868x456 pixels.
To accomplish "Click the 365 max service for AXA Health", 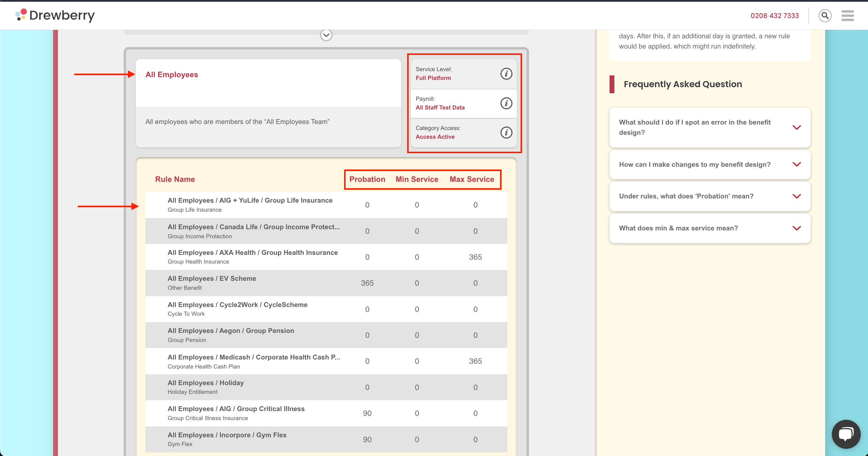I will click(x=475, y=257).
